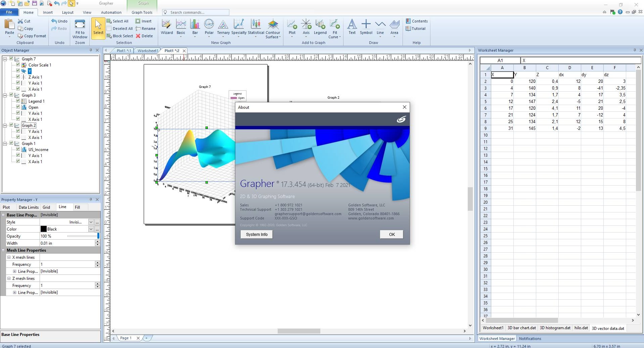Click System Info in About dialog
Image resolution: width=644 pixels, height=348 pixels.
257,234
